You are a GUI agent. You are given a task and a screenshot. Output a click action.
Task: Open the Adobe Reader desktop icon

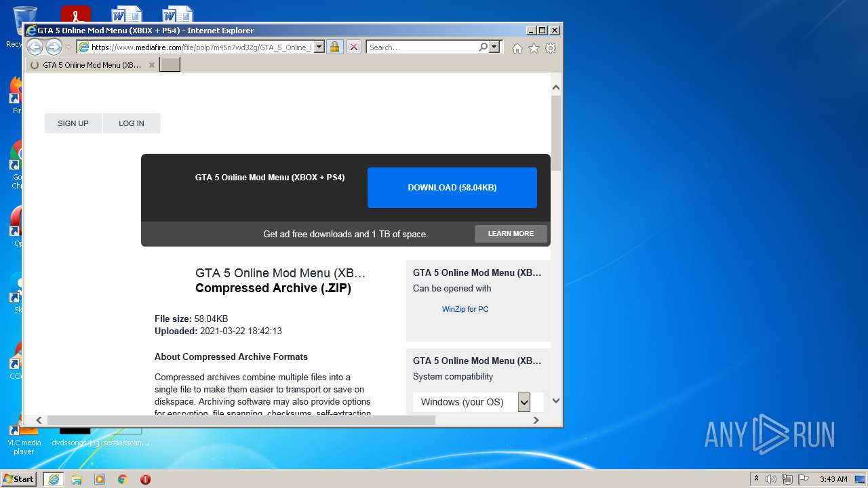click(x=75, y=14)
